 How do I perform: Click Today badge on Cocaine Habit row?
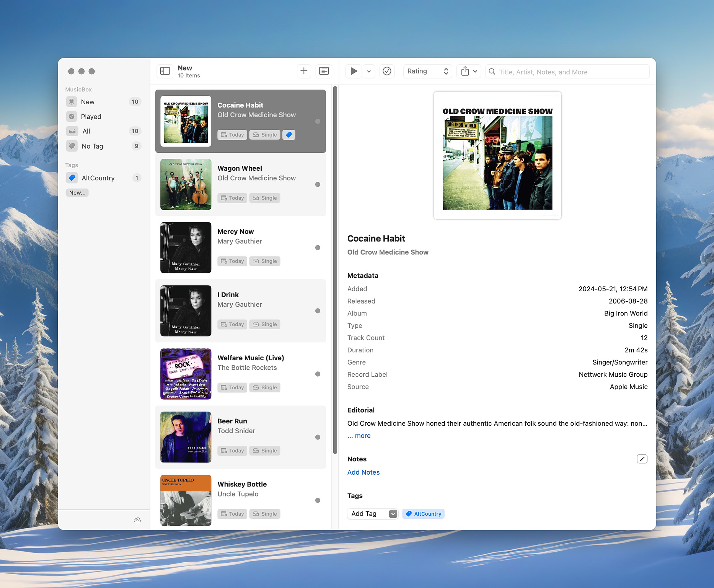[x=232, y=135]
